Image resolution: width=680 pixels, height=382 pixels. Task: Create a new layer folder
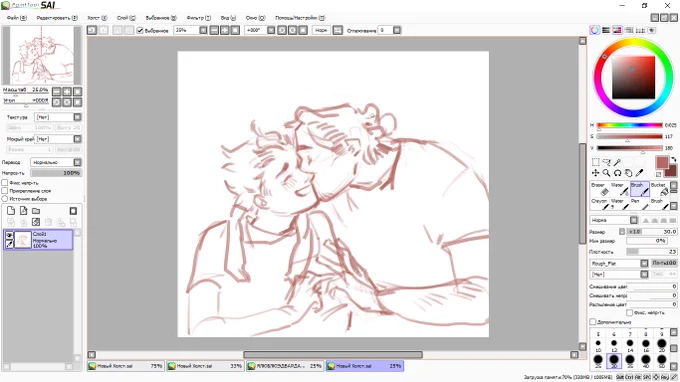point(36,211)
